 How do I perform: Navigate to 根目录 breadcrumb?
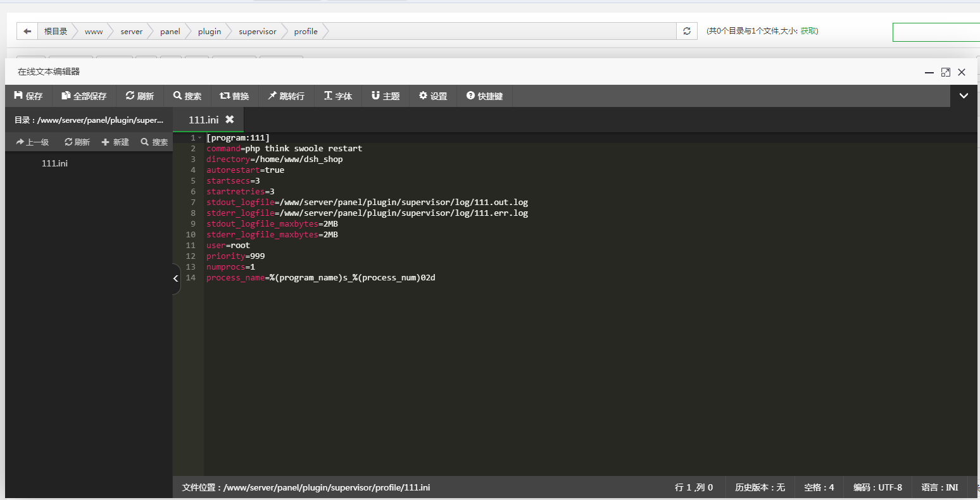pos(56,31)
